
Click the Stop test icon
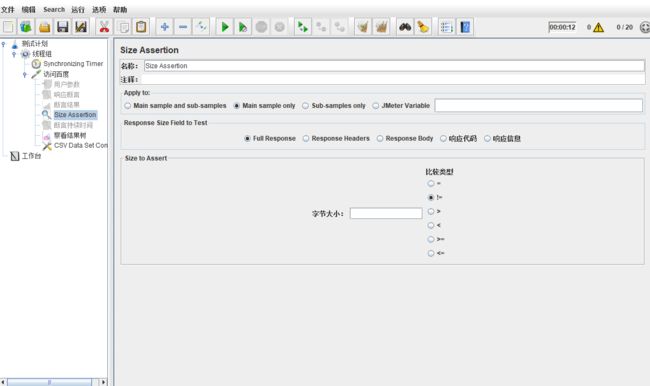coord(261,27)
